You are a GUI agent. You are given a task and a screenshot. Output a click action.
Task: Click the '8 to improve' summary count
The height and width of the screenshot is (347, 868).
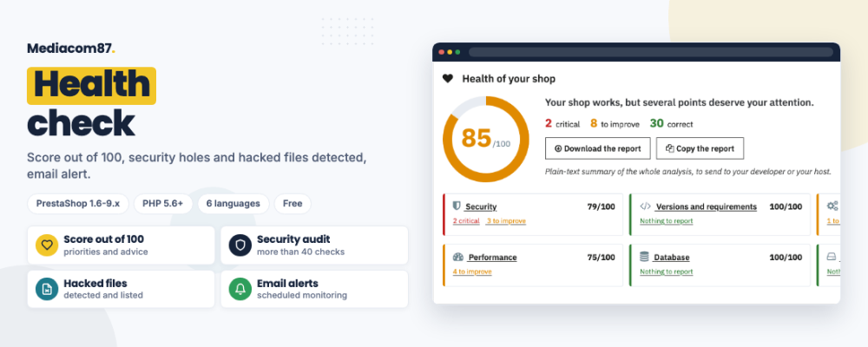tap(615, 123)
